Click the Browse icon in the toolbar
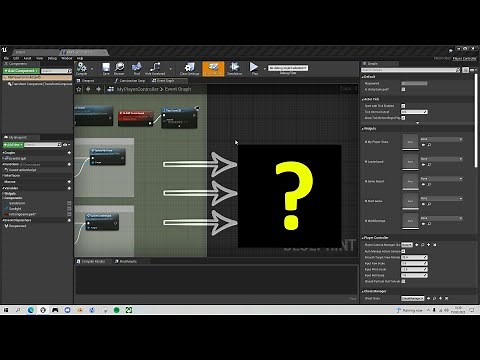This screenshot has height=360, width=480. click(119, 68)
